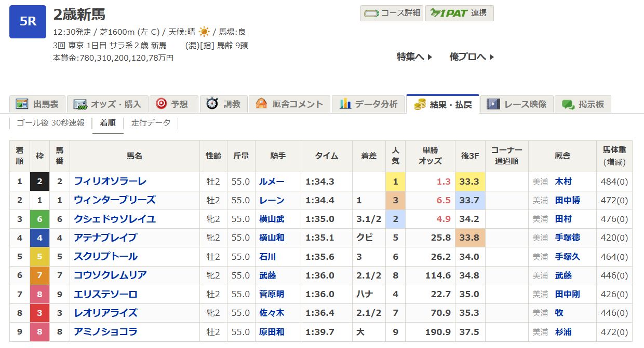
Task: Click the オッズ・購入 IPAT icon
Action: (80, 104)
